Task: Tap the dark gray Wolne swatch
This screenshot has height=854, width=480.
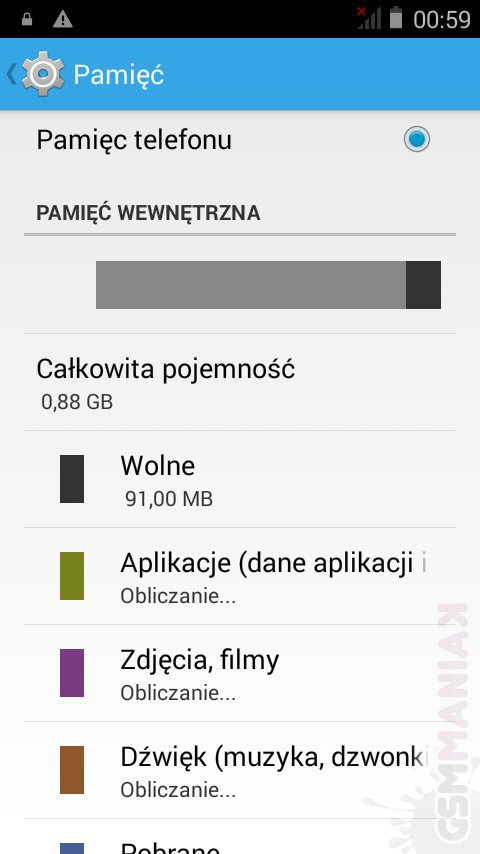Action: (x=72, y=479)
